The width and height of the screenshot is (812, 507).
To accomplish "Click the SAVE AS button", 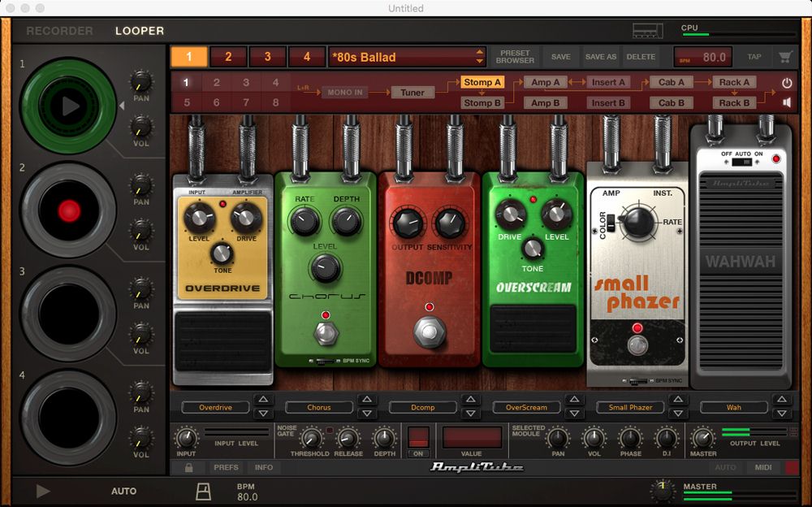I will pos(600,57).
